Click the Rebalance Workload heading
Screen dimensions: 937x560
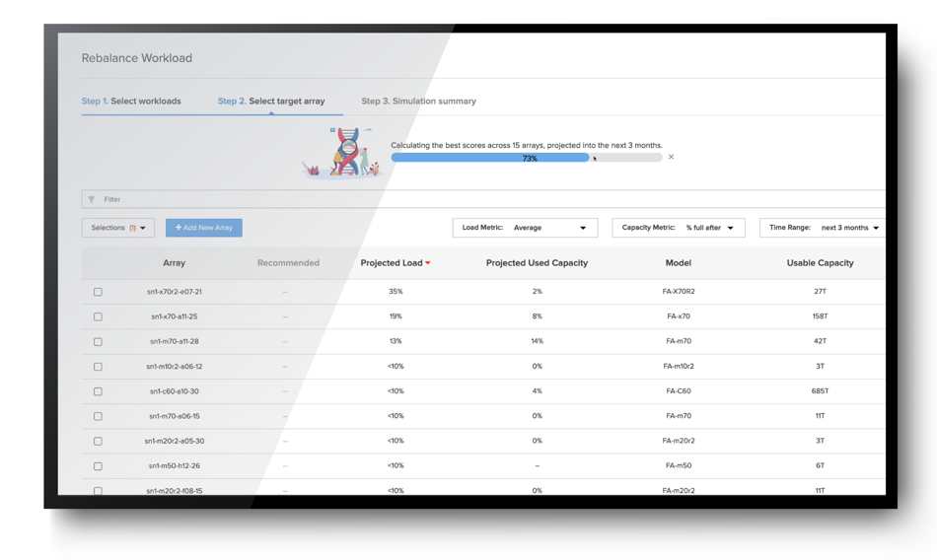(137, 58)
